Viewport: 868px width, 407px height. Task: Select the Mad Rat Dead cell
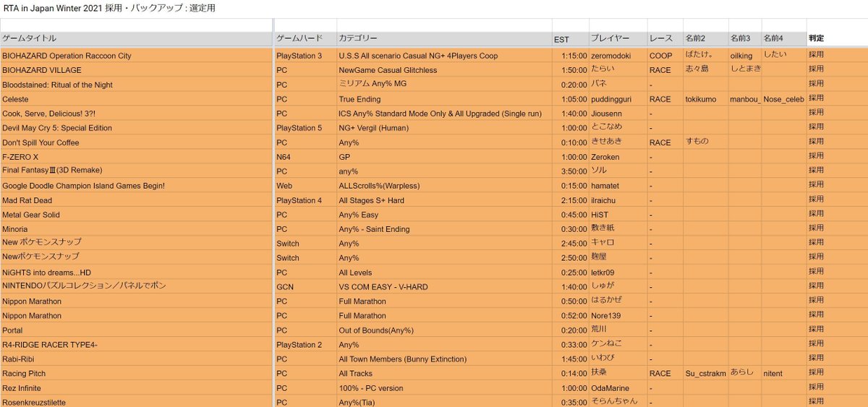(136, 200)
